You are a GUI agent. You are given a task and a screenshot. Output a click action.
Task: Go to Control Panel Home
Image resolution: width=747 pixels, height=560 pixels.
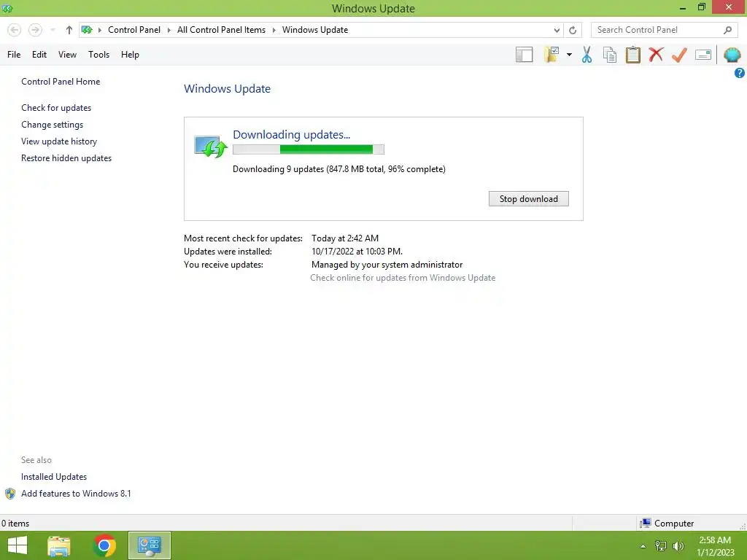pos(61,82)
